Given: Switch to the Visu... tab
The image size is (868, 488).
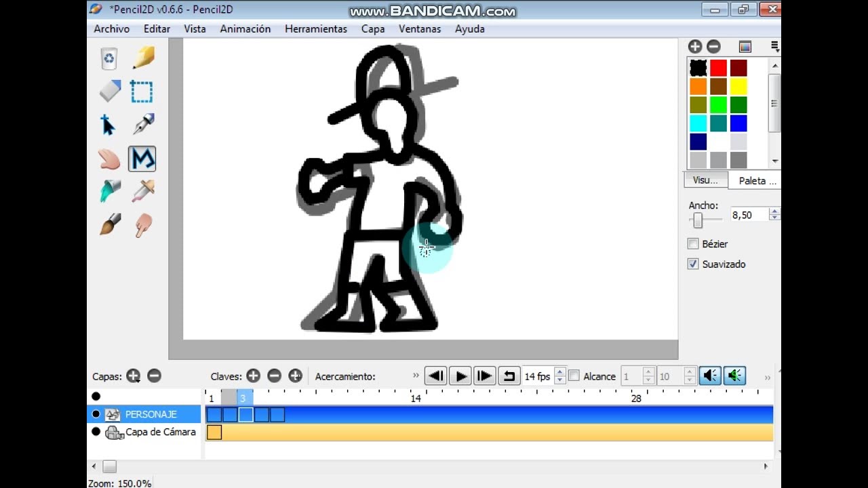Looking at the screenshot, I should click(705, 180).
